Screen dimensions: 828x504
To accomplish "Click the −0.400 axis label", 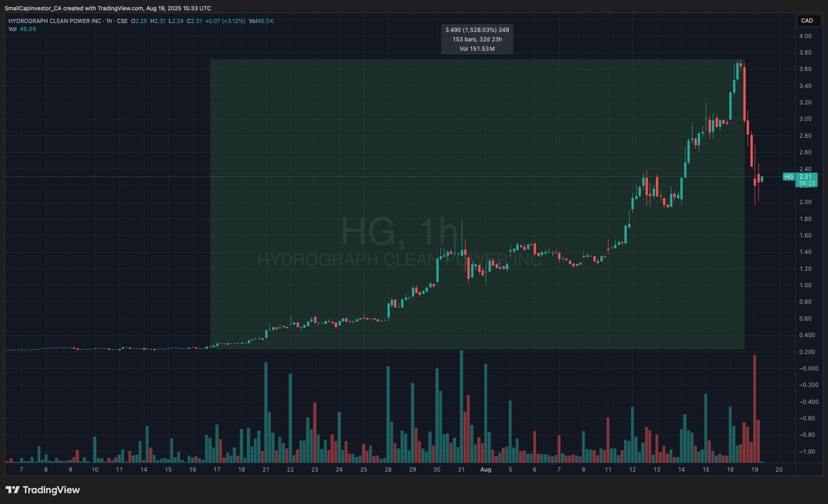I will (x=809, y=402).
